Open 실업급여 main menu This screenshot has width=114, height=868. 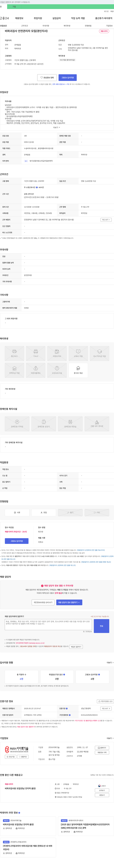tap(57, 18)
